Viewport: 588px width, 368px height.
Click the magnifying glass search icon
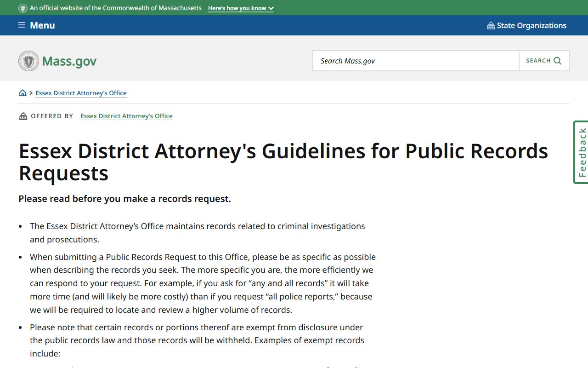[558, 61]
